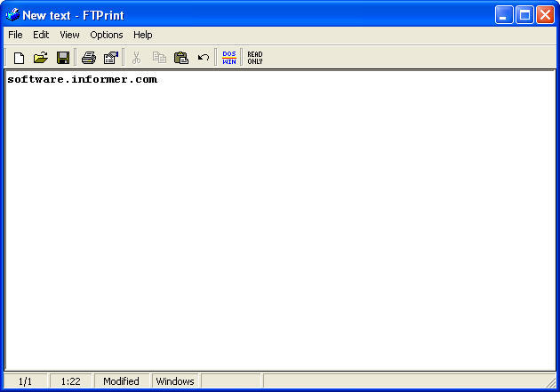The width and height of the screenshot is (560, 392).
Task: Cut selection with the scissors icon
Action: (136, 58)
